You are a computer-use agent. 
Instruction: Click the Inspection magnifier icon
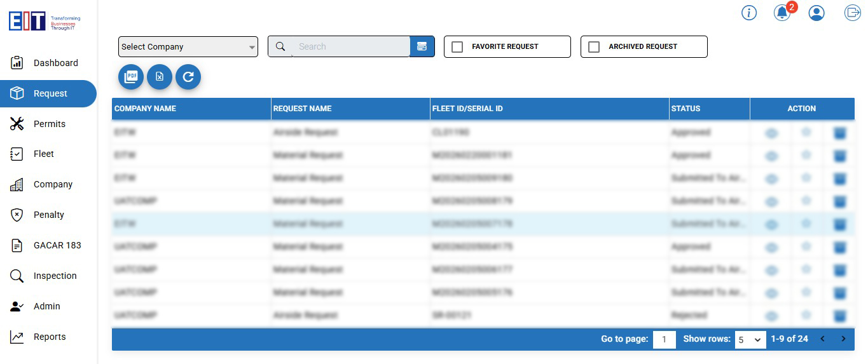(x=17, y=276)
